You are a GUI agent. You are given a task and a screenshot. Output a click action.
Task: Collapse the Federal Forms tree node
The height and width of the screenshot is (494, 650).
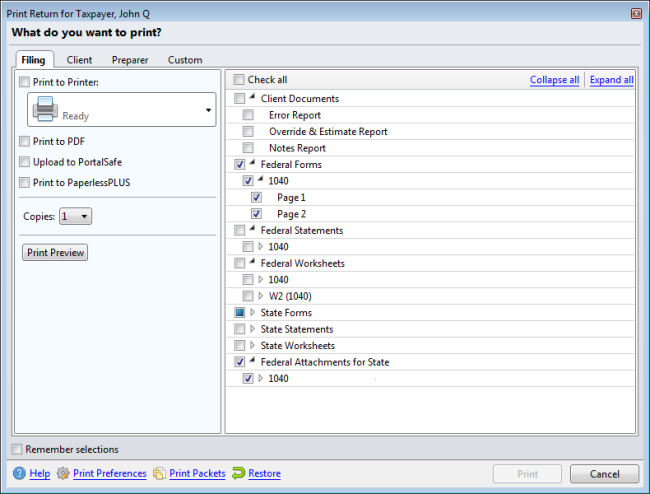pyautogui.click(x=252, y=164)
